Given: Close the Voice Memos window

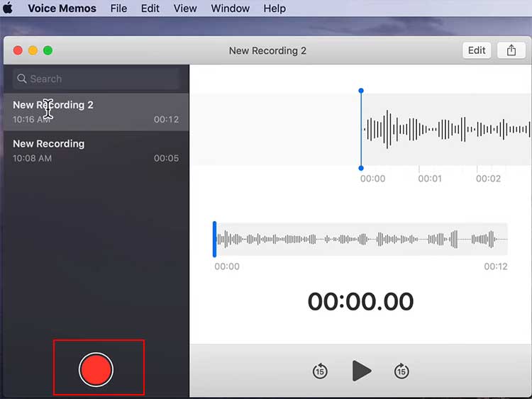Looking at the screenshot, I should (x=18, y=50).
